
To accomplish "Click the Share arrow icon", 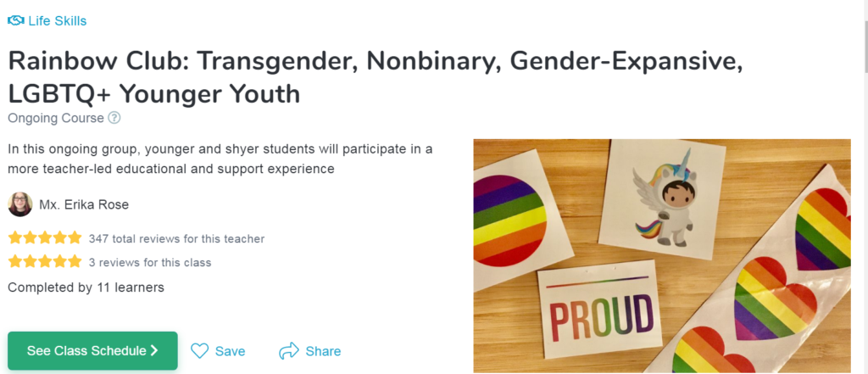I will click(x=289, y=351).
